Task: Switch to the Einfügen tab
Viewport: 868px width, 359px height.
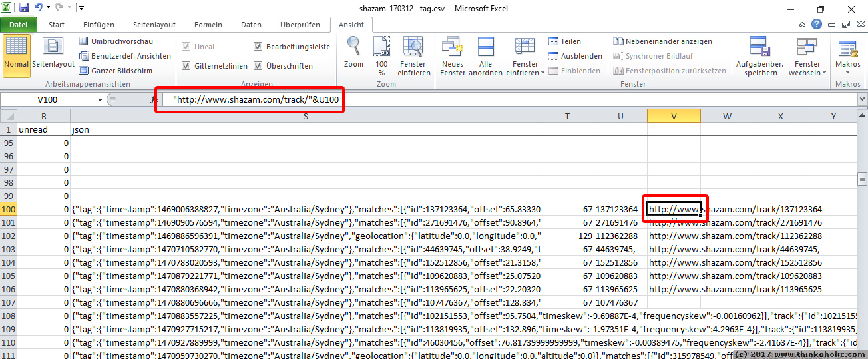Action: click(x=99, y=25)
